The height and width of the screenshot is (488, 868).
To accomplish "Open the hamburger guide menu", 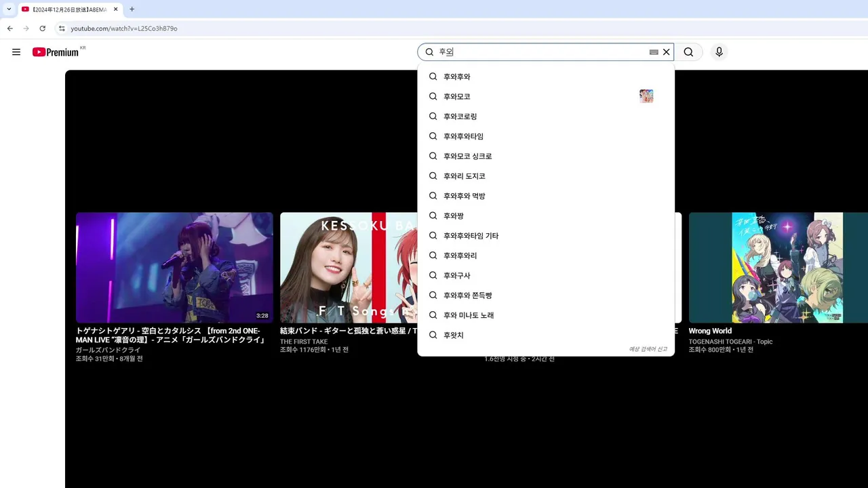I will [16, 52].
